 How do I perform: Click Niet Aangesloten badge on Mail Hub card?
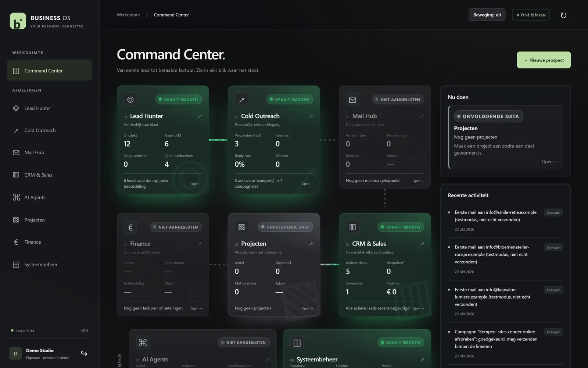(398, 99)
